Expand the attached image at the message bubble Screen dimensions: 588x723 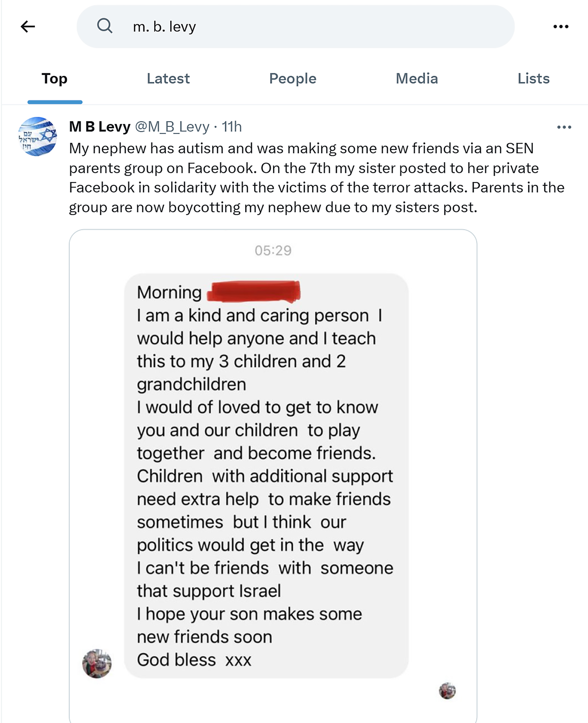(x=266, y=474)
